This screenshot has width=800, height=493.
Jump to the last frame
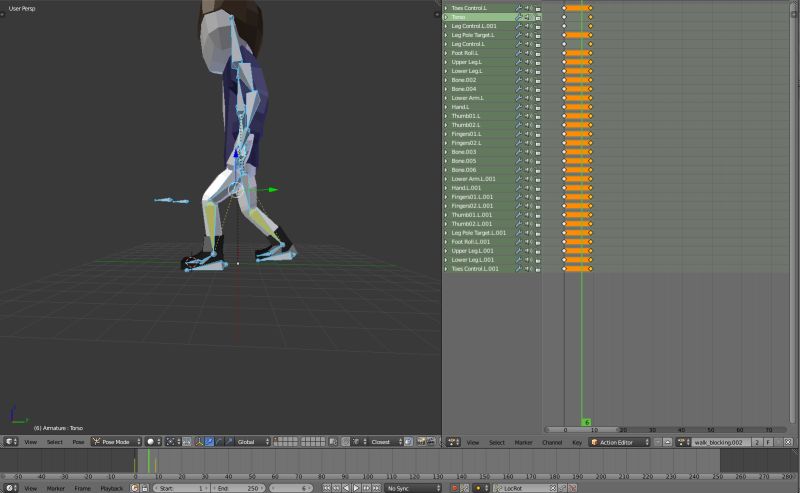(x=377, y=488)
